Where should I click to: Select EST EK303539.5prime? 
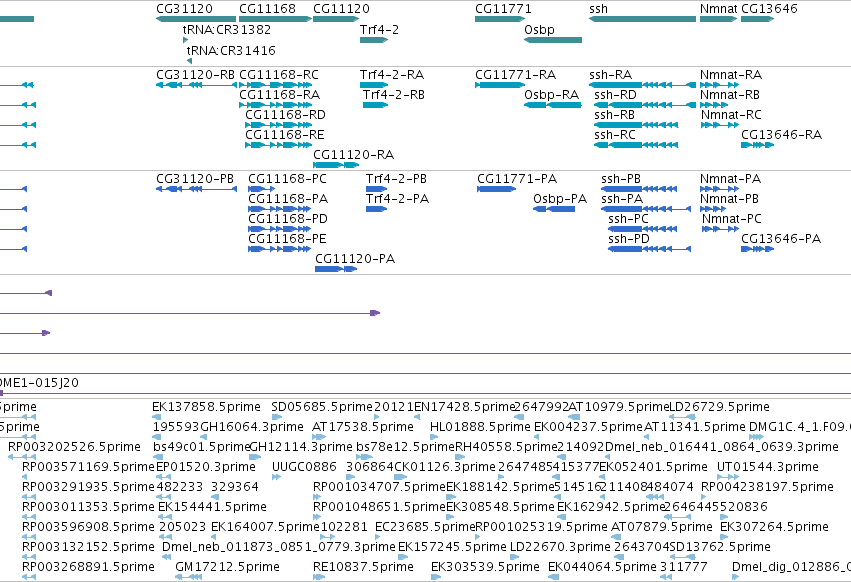(x=485, y=567)
